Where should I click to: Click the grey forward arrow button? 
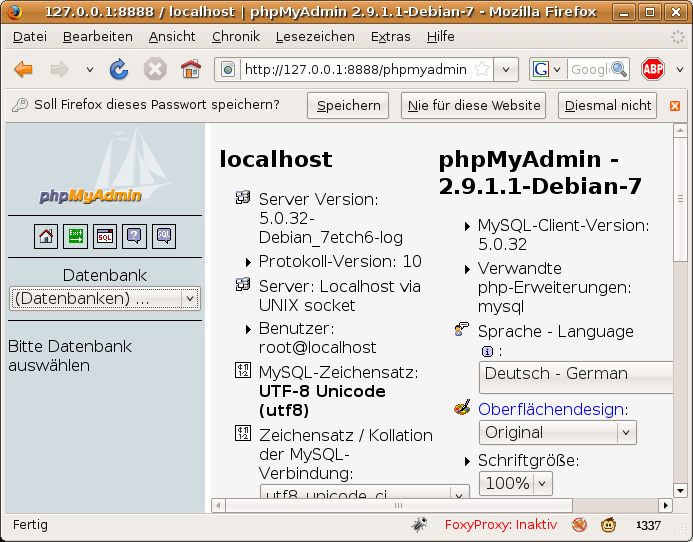point(60,69)
